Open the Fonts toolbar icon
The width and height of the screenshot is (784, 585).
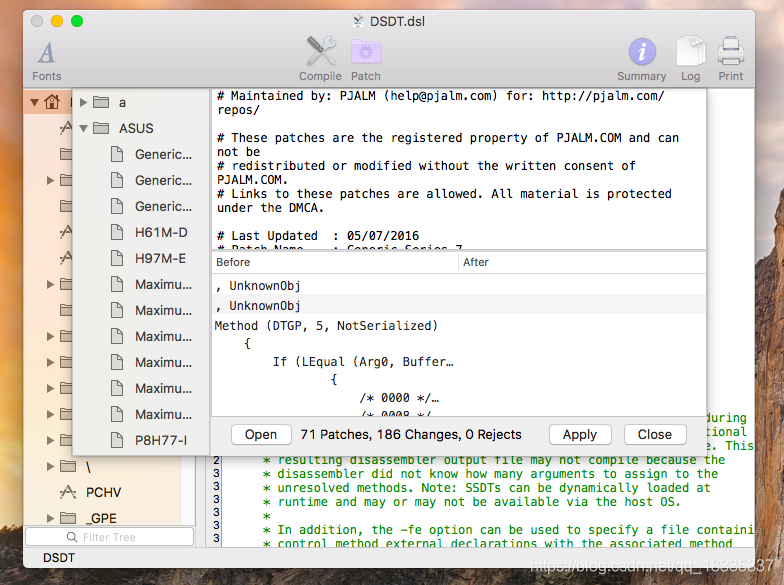coord(46,52)
